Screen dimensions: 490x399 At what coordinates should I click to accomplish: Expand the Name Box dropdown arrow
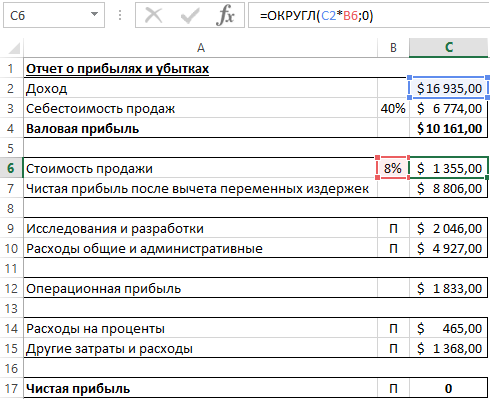tap(95, 14)
